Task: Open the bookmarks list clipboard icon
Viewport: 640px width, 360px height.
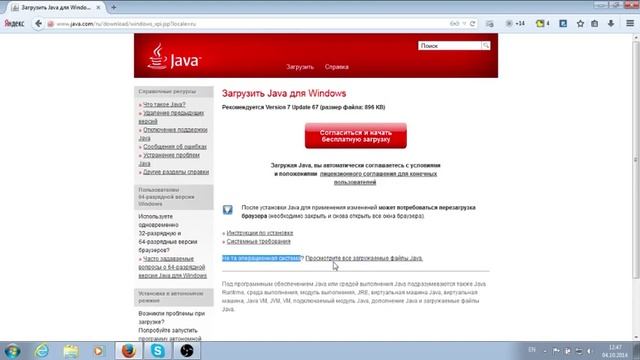Action: (x=595, y=24)
